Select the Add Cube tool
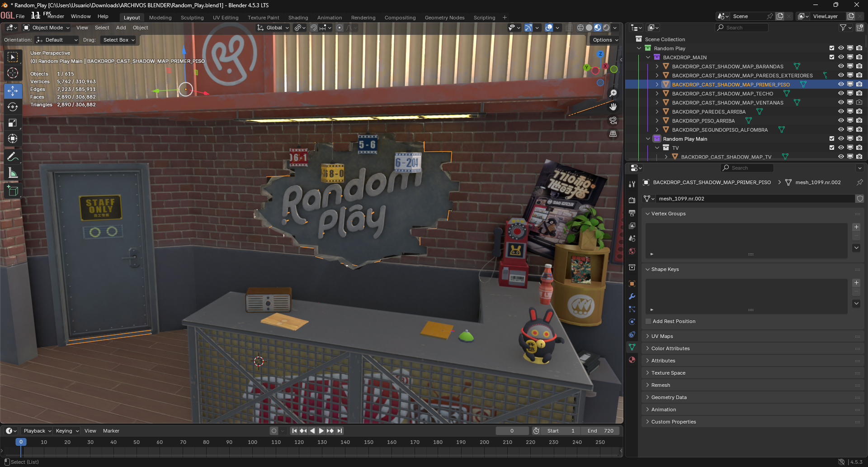Image resolution: width=868 pixels, height=467 pixels. [13, 191]
